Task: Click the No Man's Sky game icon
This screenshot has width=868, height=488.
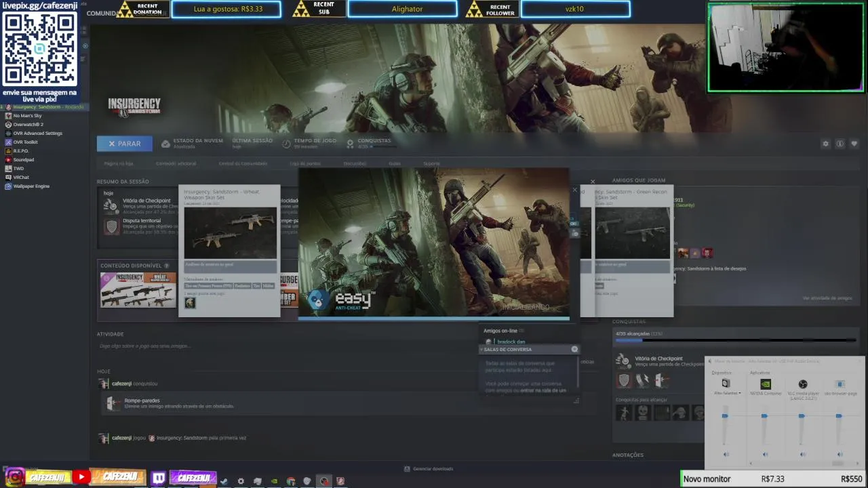Action: click(8, 116)
